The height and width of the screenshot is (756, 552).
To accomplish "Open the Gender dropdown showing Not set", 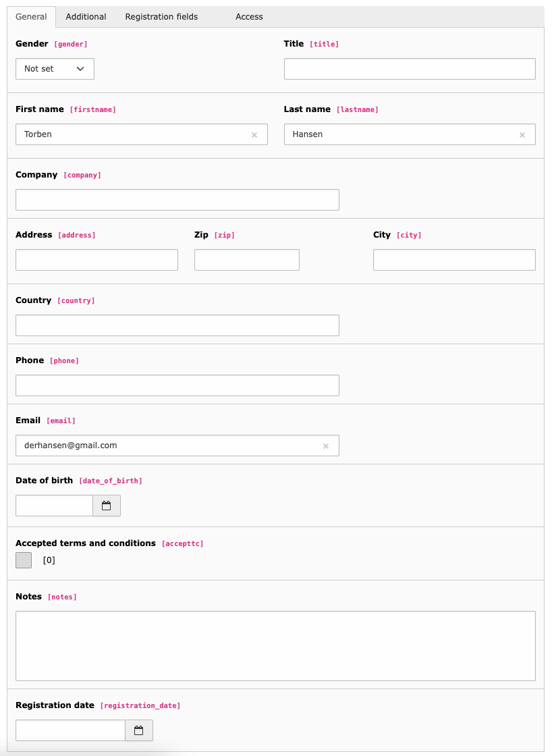I will pos(54,68).
